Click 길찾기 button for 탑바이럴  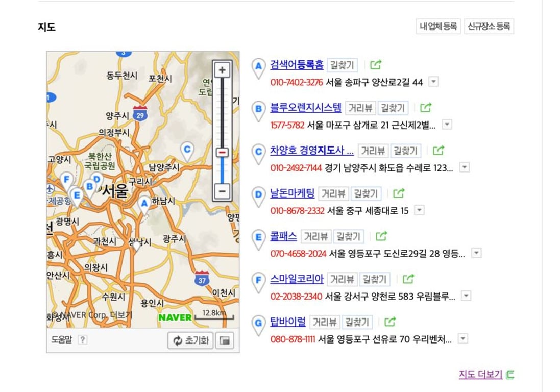tap(357, 322)
